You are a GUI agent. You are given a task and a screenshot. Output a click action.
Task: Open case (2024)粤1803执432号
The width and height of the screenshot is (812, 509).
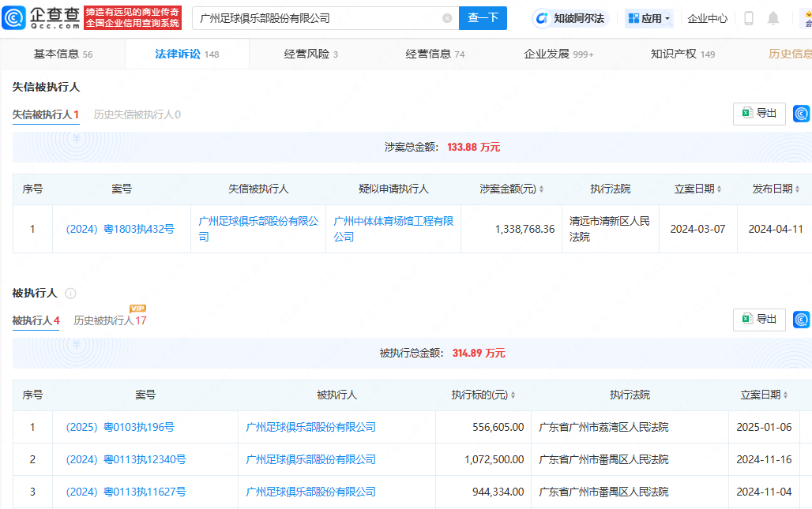120,229
